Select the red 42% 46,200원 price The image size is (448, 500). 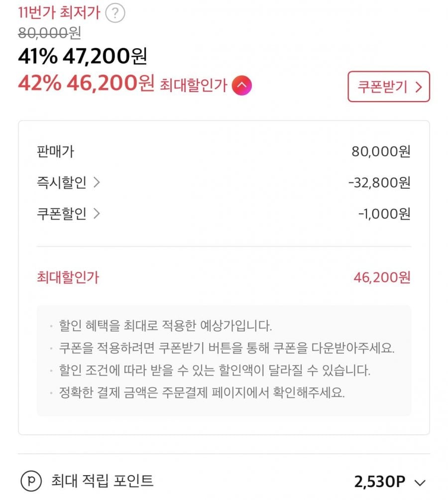tap(86, 84)
